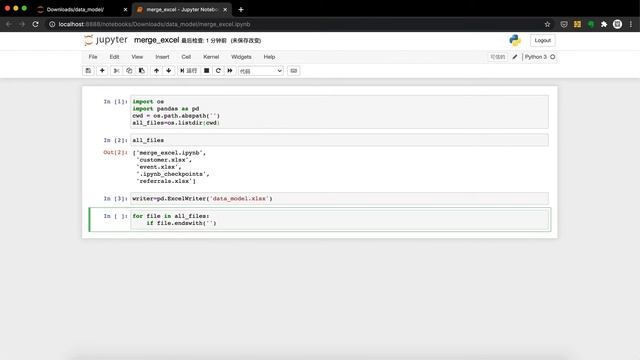Image resolution: width=640 pixels, height=360 pixels.
Task: Click the pencil edit mode icon
Action: point(515,57)
